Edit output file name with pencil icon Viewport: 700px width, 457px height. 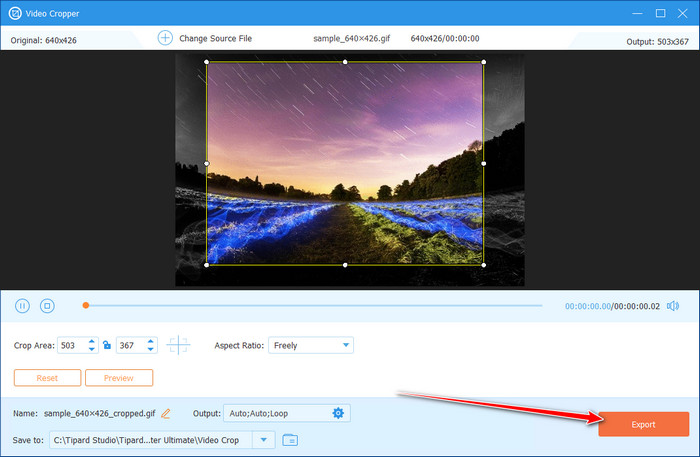click(166, 413)
